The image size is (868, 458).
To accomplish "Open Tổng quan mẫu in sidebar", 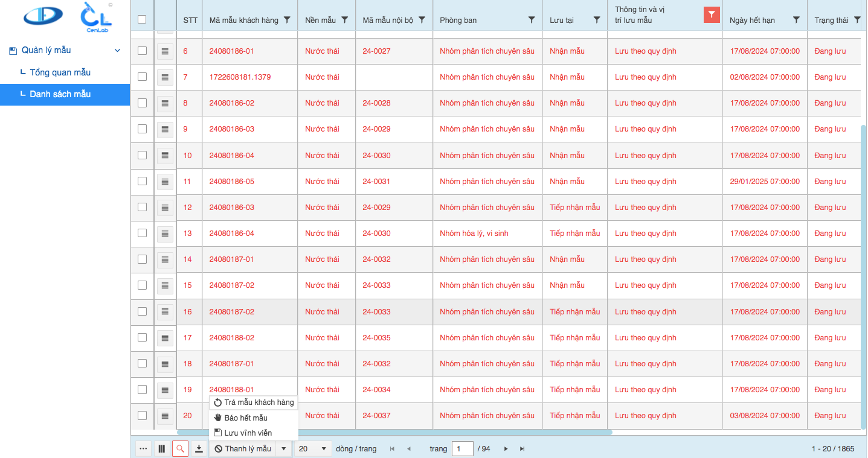I will point(60,72).
